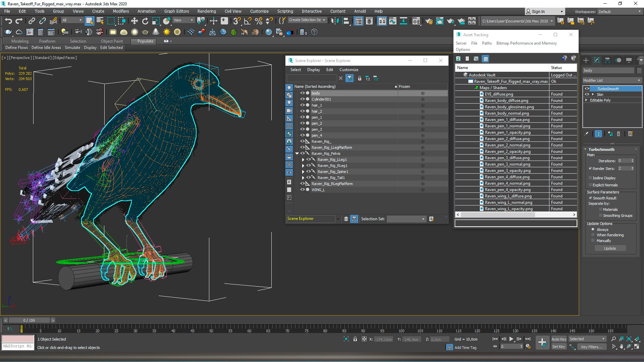Image resolution: width=644 pixels, height=362 pixels.
Task: Collapse the Raven_Rig_Pelvis tree node
Action: point(297,154)
